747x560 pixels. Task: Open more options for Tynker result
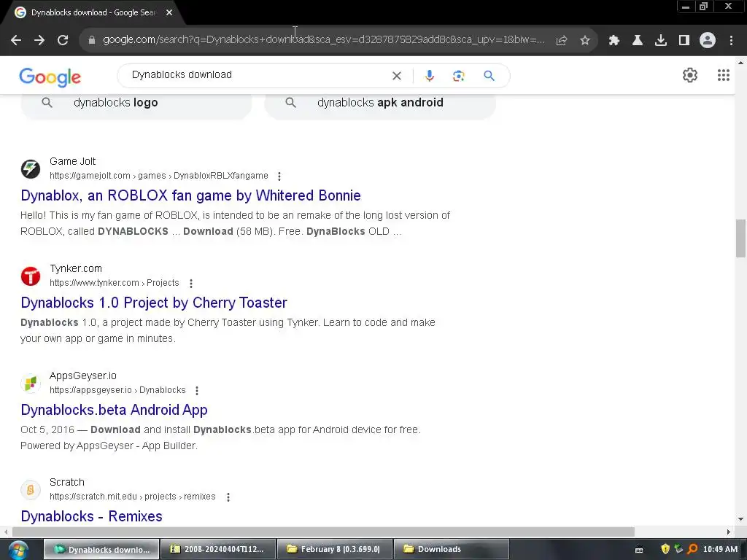click(x=191, y=284)
